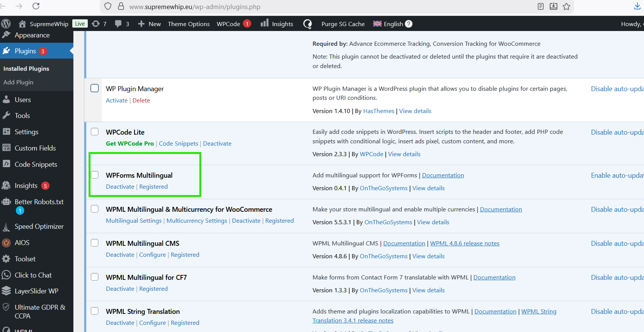
Task: Toggle the browser reader view icon
Action: pyautogui.click(x=541, y=6)
